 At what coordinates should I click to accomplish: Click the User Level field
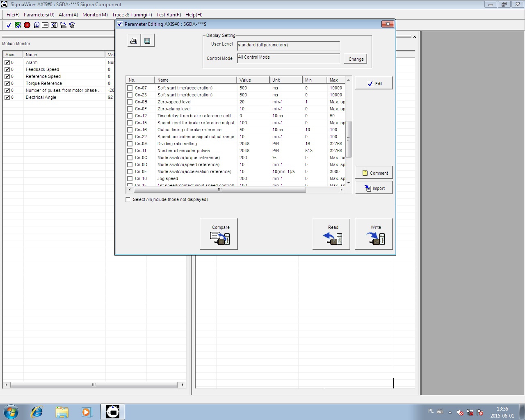click(289, 45)
